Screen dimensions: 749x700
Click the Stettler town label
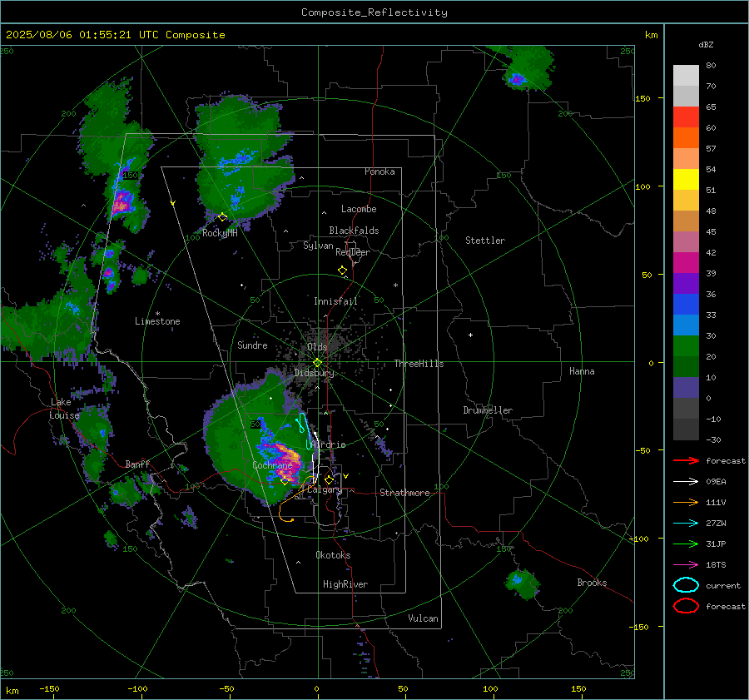pyautogui.click(x=485, y=241)
